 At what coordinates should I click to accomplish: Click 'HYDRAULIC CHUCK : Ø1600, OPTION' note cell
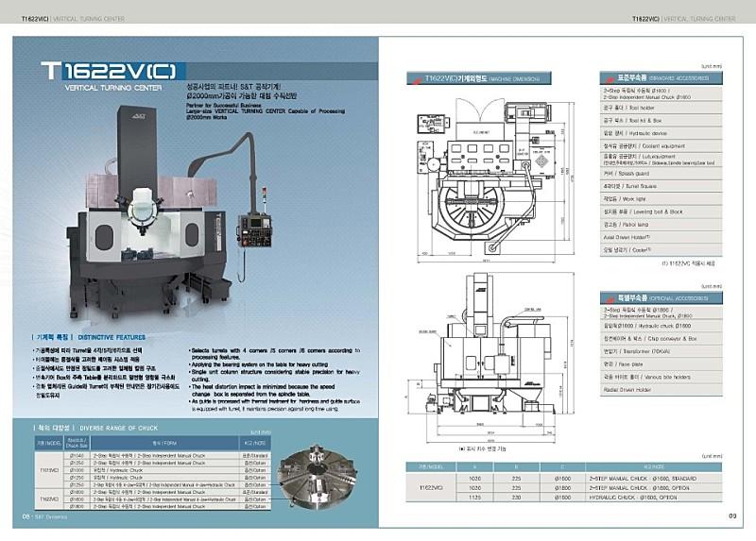click(654, 498)
